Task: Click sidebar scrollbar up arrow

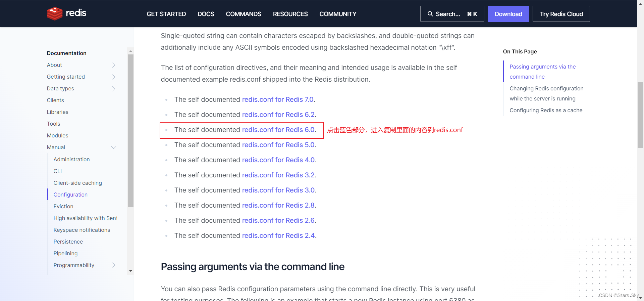Action: point(130,51)
